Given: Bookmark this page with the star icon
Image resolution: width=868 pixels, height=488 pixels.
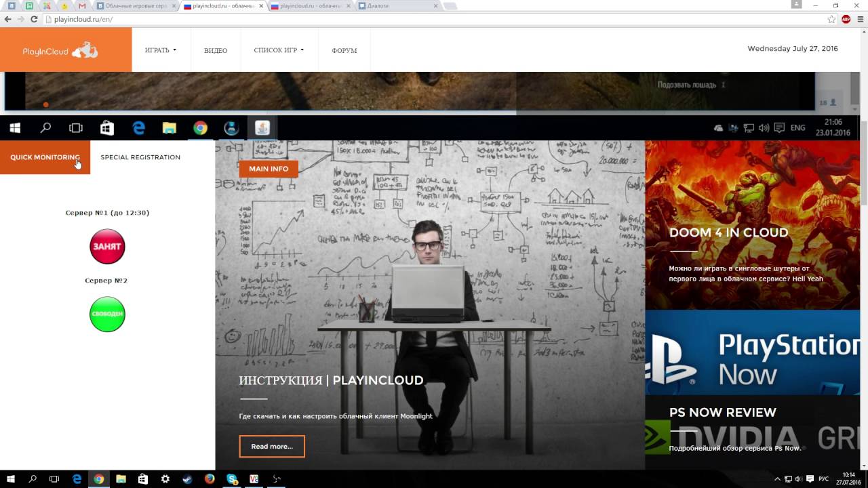Looking at the screenshot, I should (x=831, y=19).
